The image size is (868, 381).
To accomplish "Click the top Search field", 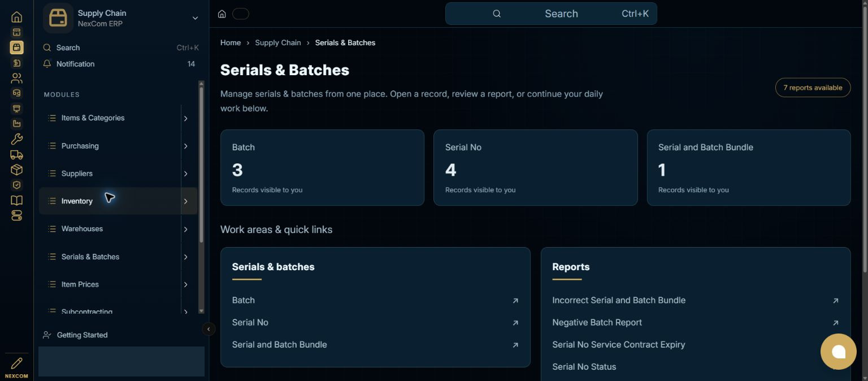I will pos(551,14).
